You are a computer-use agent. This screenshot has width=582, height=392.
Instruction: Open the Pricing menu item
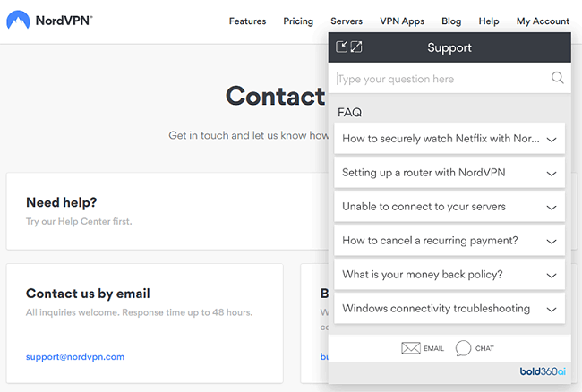298,21
